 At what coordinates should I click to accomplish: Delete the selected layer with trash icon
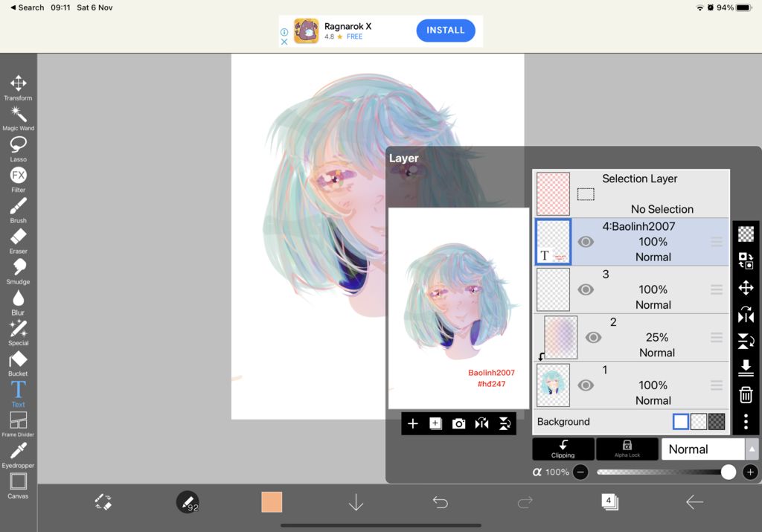point(746,394)
